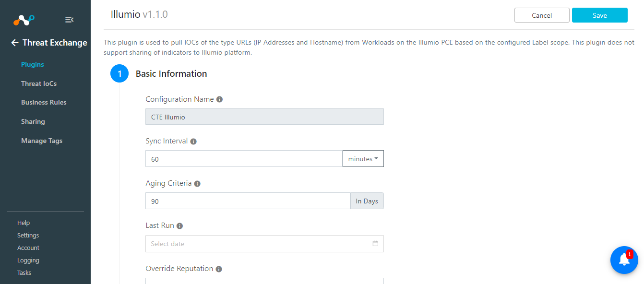Cancel the plugin configuration
Screen dimensions: 644x284
point(542,15)
